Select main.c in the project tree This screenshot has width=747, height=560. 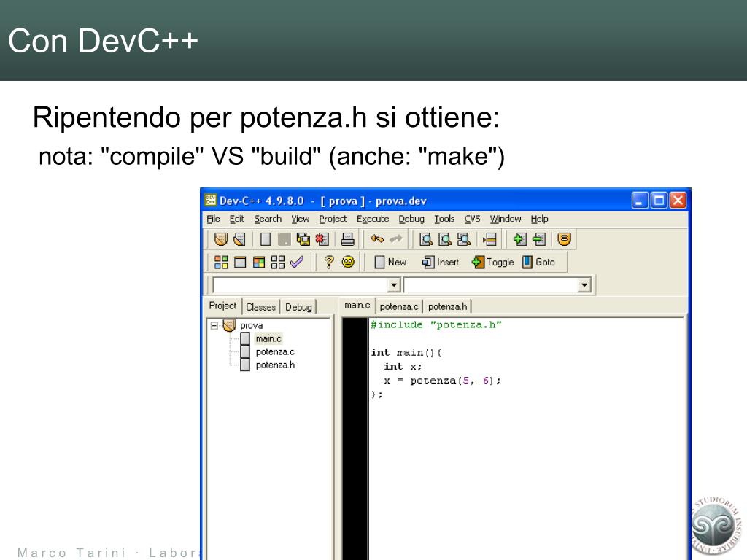268,338
